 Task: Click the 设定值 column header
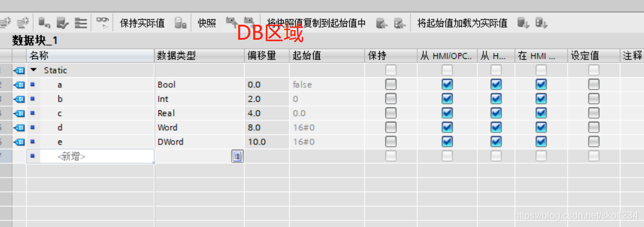pyautogui.click(x=593, y=56)
